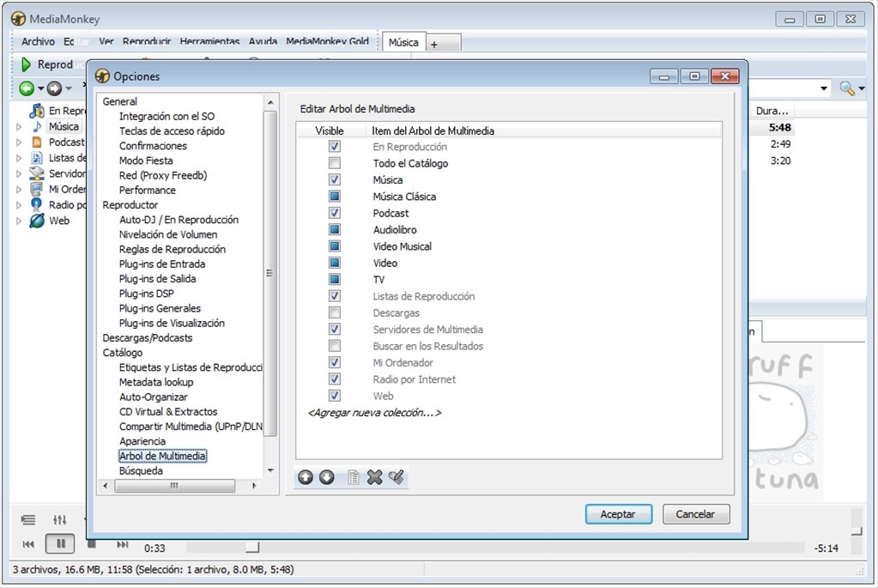
Task: Click the Cancelar button
Action: pos(695,514)
